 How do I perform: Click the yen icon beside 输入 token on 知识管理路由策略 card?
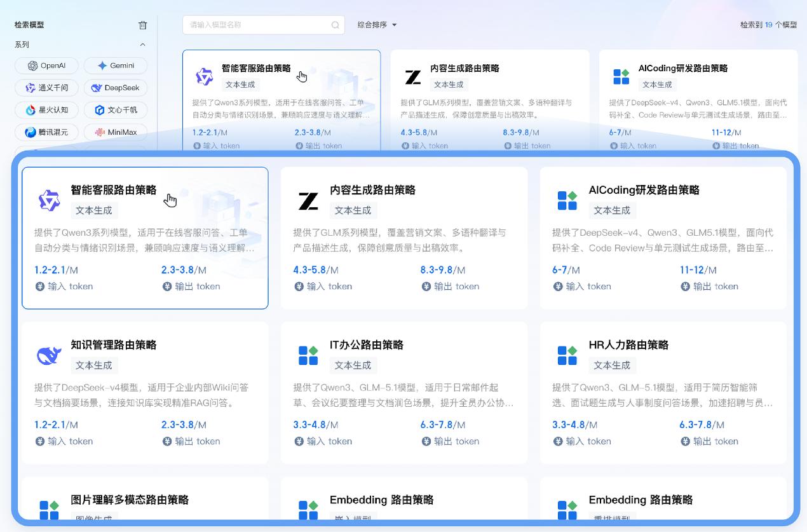40,441
